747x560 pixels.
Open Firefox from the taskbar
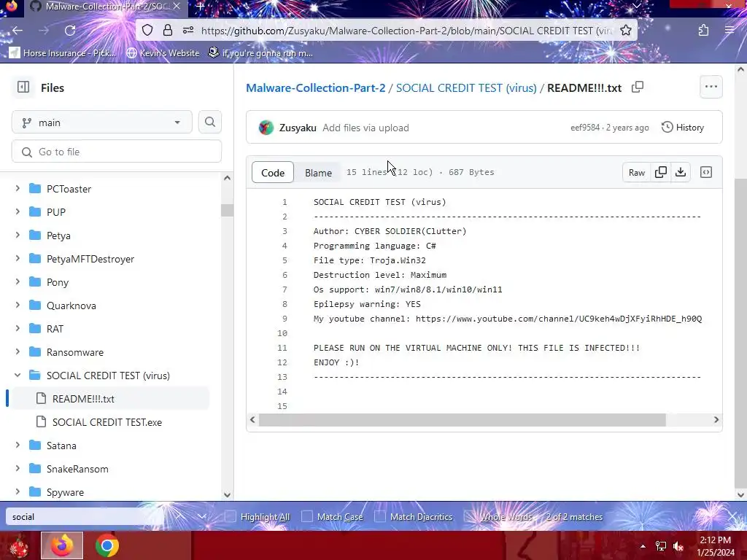(x=62, y=545)
